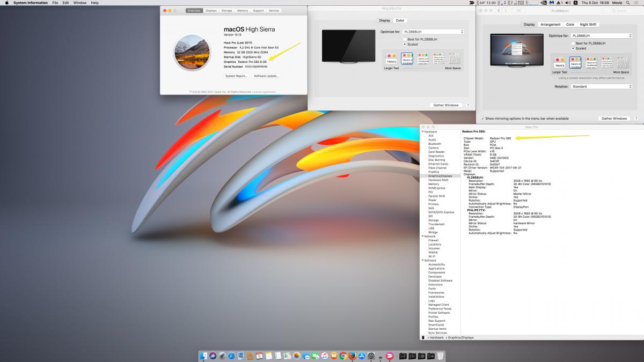
Task: Open the Service tab in About This Mac
Action: click(274, 10)
